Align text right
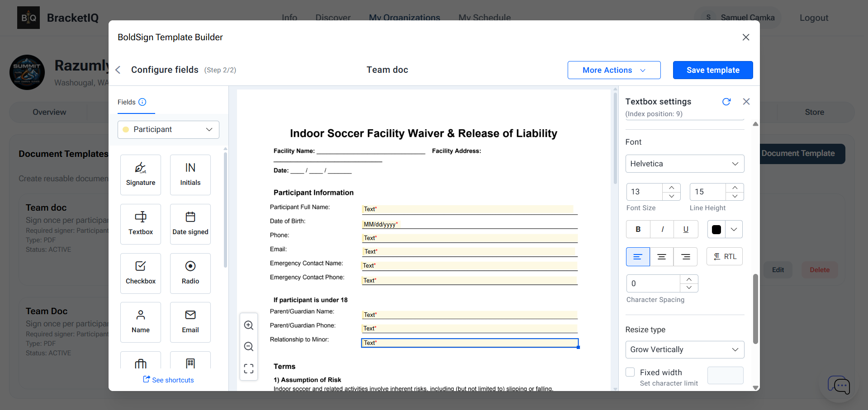Image resolution: width=868 pixels, height=410 pixels. (686, 257)
